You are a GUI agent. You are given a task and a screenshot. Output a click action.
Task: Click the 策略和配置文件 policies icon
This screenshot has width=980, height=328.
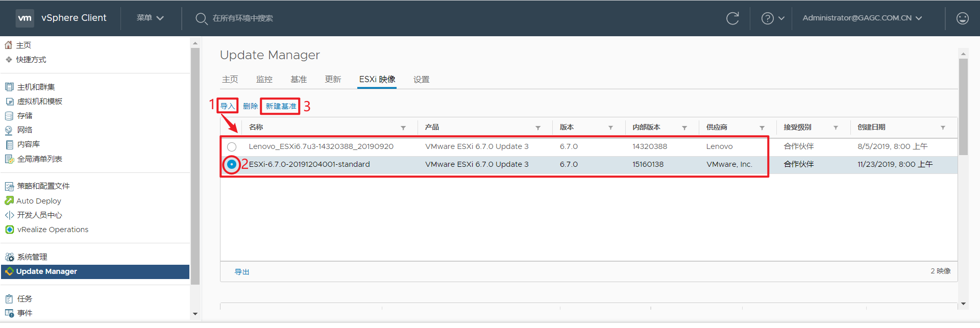9,186
